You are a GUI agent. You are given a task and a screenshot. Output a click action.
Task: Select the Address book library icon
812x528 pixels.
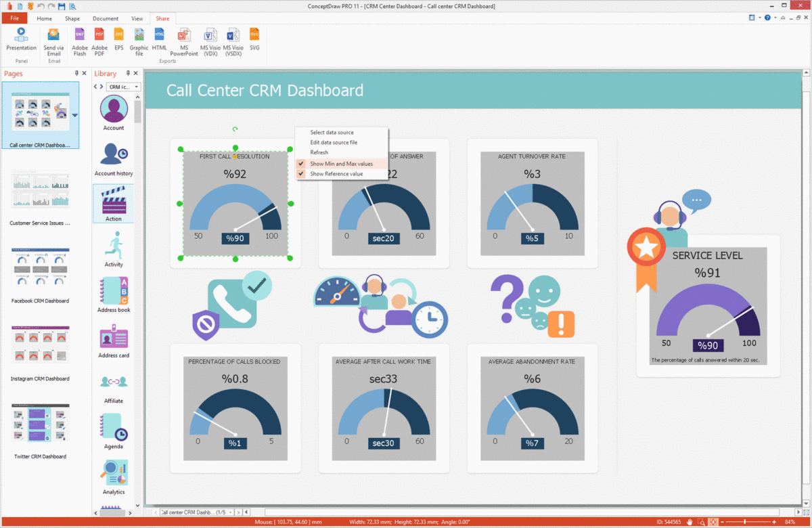[x=114, y=294]
